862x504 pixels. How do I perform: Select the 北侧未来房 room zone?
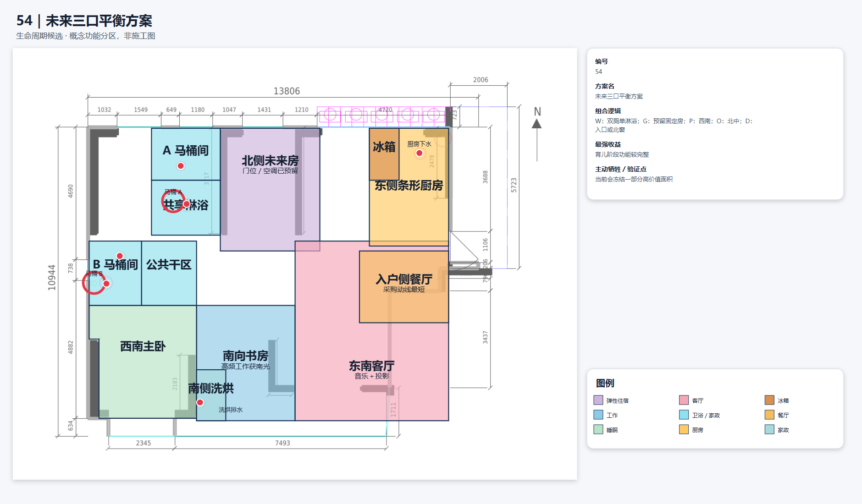(270, 189)
